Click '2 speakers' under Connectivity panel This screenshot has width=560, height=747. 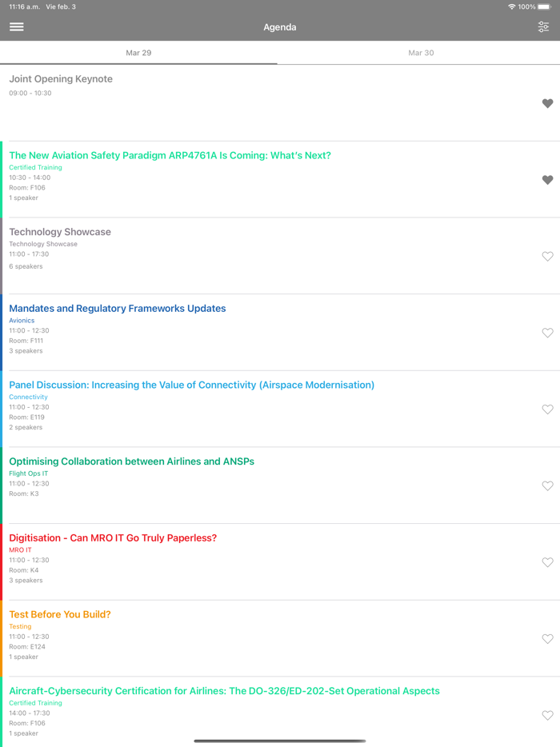coord(26,427)
